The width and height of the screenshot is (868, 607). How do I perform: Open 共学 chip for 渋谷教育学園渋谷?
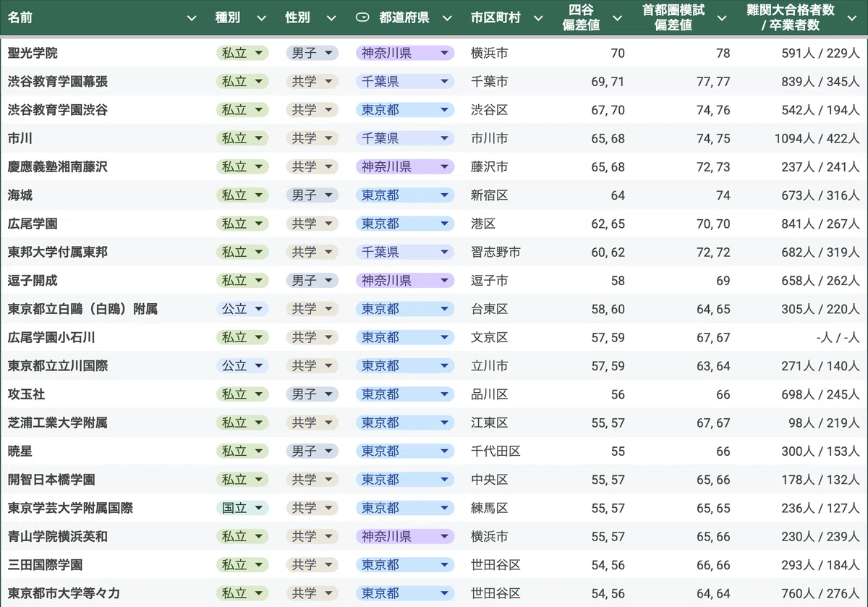pos(312,110)
